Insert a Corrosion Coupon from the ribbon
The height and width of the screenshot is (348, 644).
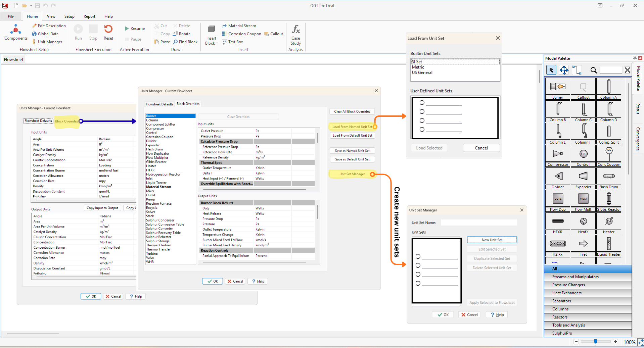(242, 34)
